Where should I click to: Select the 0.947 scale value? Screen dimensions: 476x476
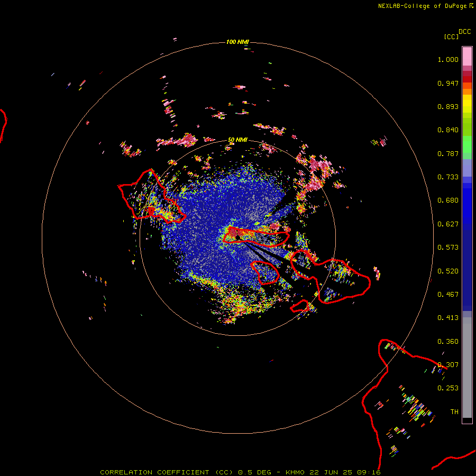click(448, 83)
